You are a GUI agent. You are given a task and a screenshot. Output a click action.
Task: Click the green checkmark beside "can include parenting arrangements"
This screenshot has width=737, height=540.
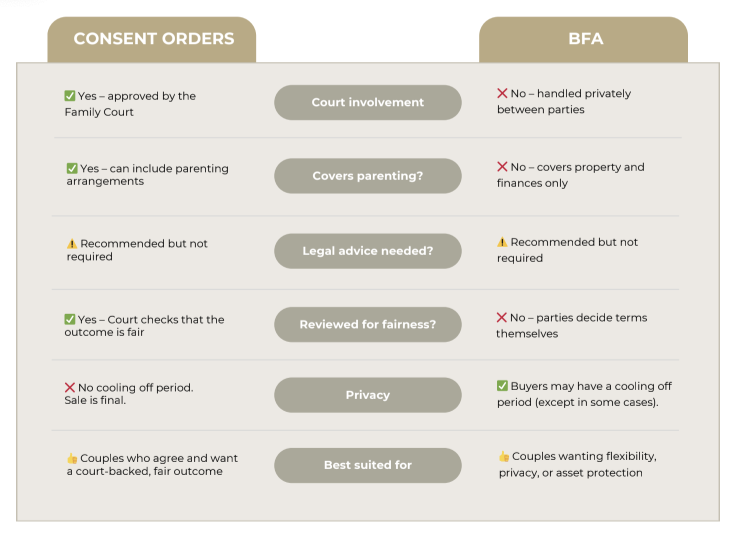(72, 168)
